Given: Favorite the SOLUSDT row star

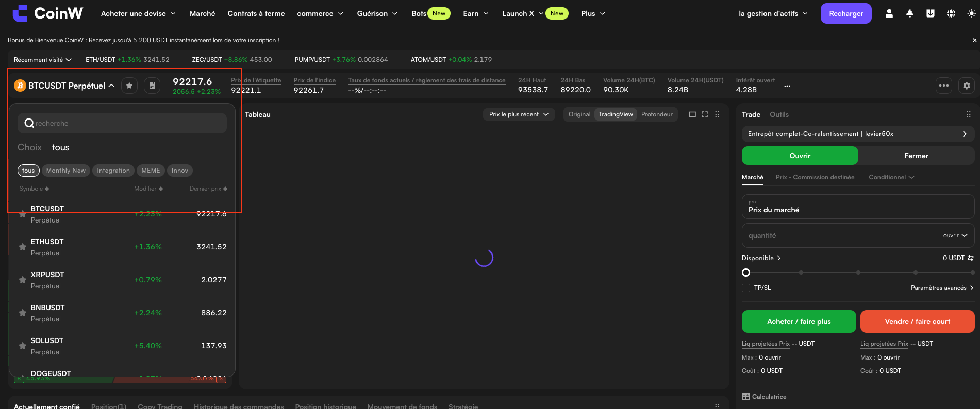Looking at the screenshot, I should (23, 346).
